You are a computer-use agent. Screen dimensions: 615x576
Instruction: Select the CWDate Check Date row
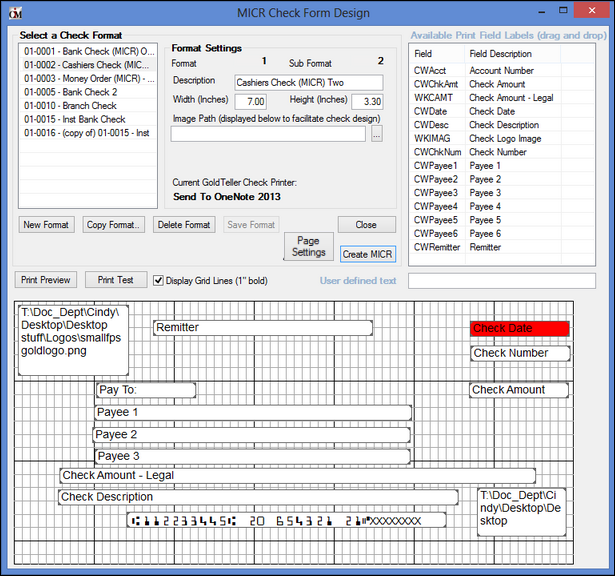click(502, 111)
